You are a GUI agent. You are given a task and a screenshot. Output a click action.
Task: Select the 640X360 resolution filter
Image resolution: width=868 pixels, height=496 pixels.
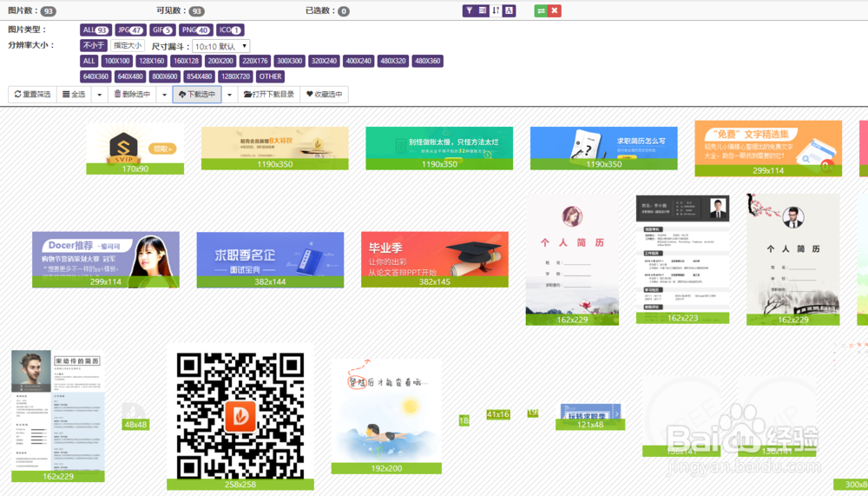(95, 76)
